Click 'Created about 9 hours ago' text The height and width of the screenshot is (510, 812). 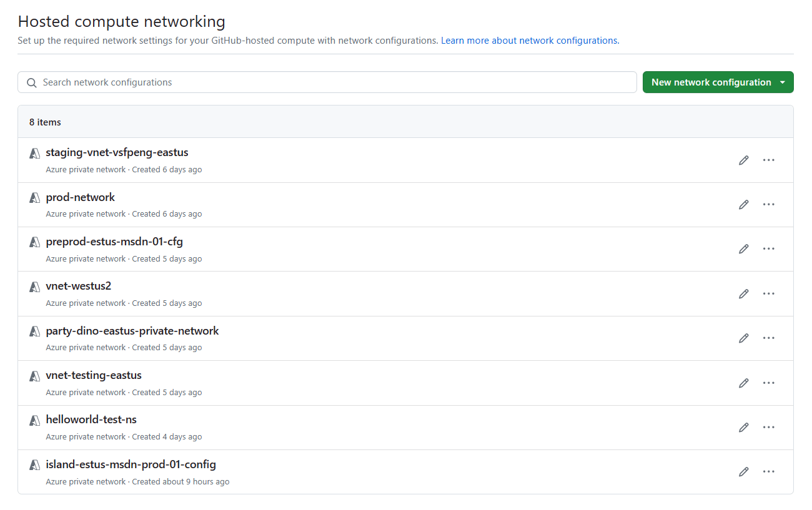point(181,482)
